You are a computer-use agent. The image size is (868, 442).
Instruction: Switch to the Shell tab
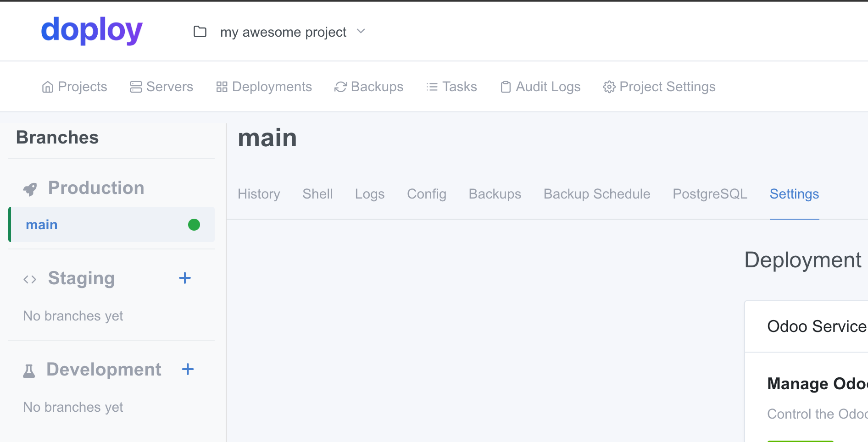[317, 194]
